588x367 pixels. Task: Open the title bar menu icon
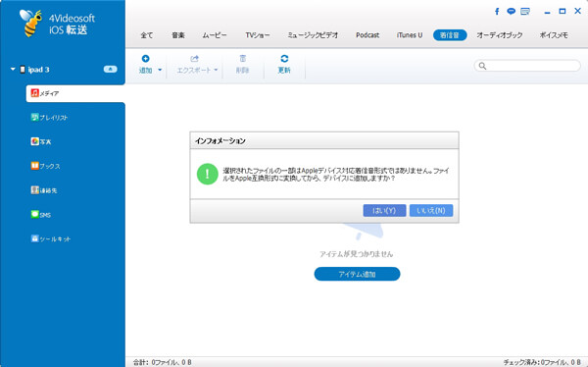point(525,11)
